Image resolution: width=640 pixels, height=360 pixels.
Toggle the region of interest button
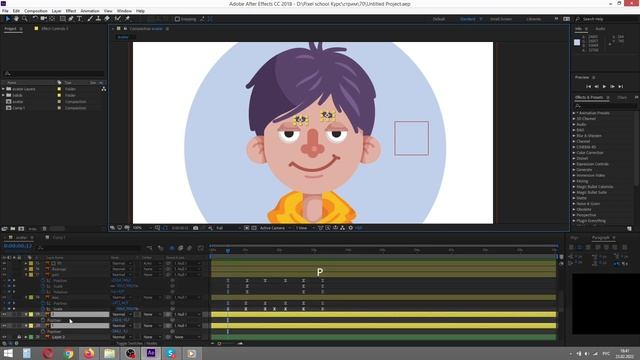[x=247, y=228]
